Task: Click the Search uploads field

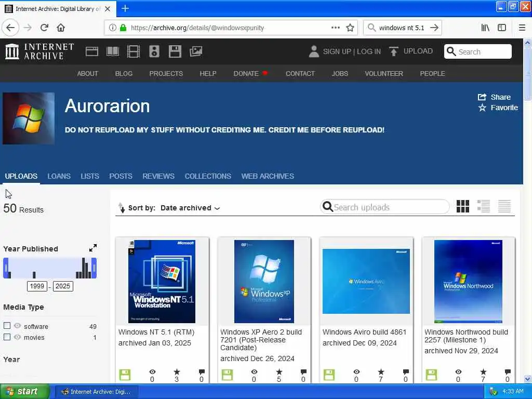Action: point(385,207)
